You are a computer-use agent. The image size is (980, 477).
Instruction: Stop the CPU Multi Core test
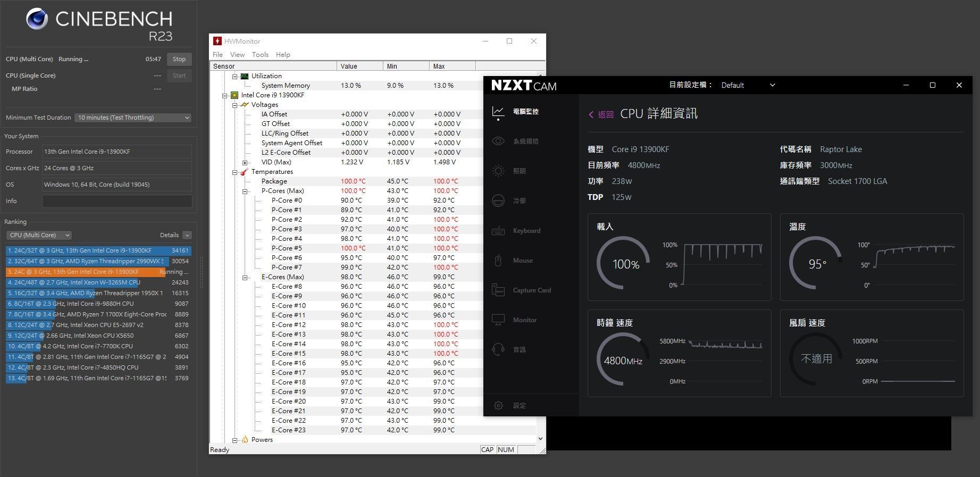(179, 59)
